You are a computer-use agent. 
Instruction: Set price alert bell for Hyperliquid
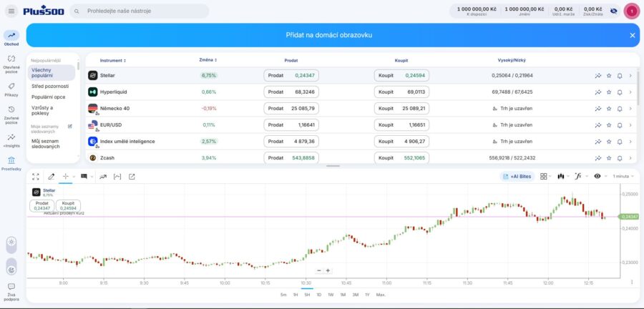(620, 92)
